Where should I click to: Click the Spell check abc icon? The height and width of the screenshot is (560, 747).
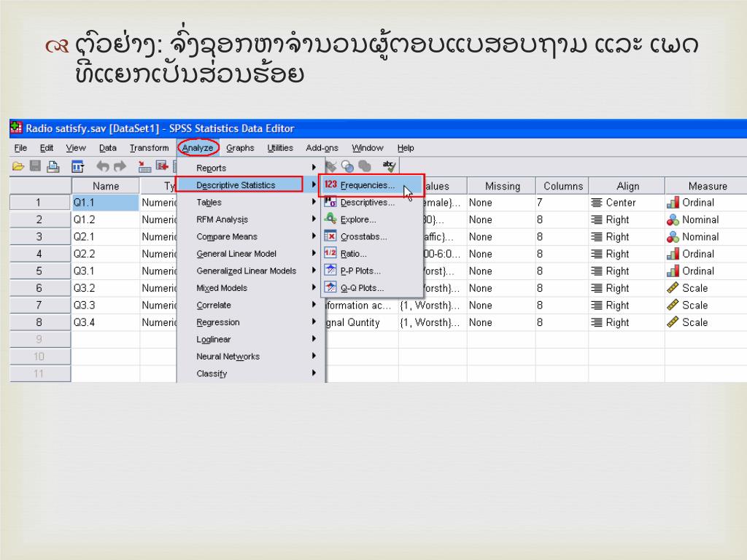click(x=389, y=166)
